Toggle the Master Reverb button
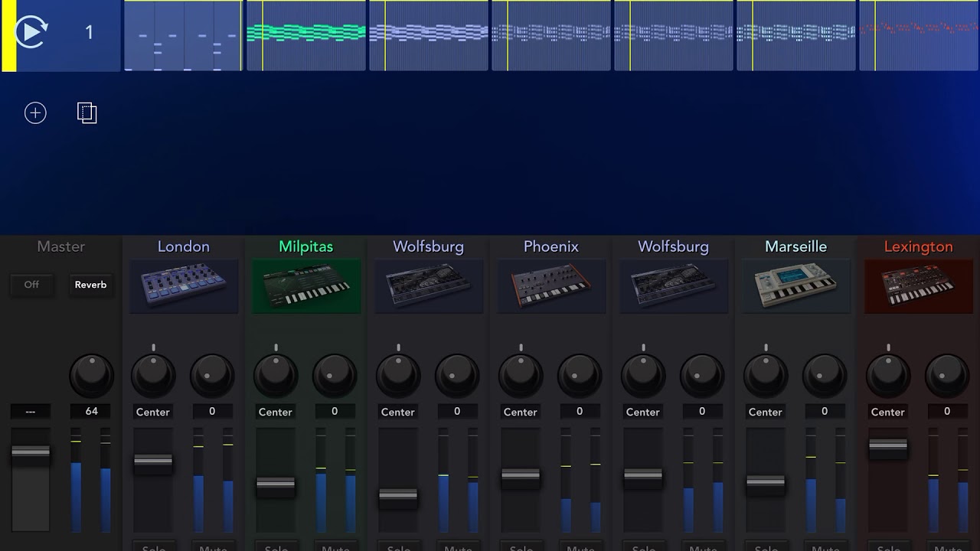 click(x=90, y=285)
